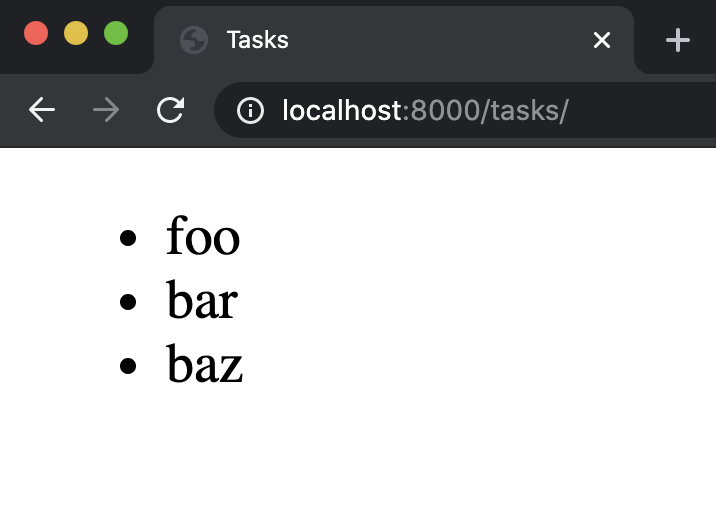Image resolution: width=716 pixels, height=518 pixels.
Task: Go back using the back arrow
Action: (x=42, y=110)
